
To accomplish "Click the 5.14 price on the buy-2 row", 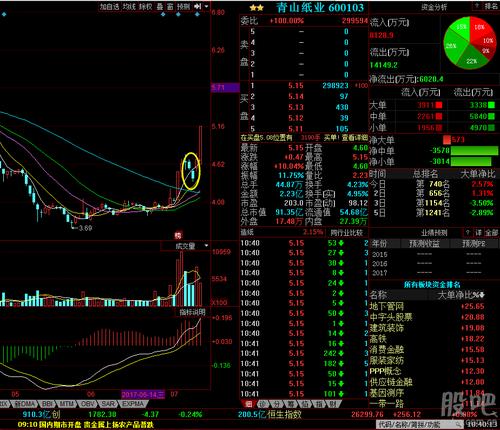I will coord(296,96).
